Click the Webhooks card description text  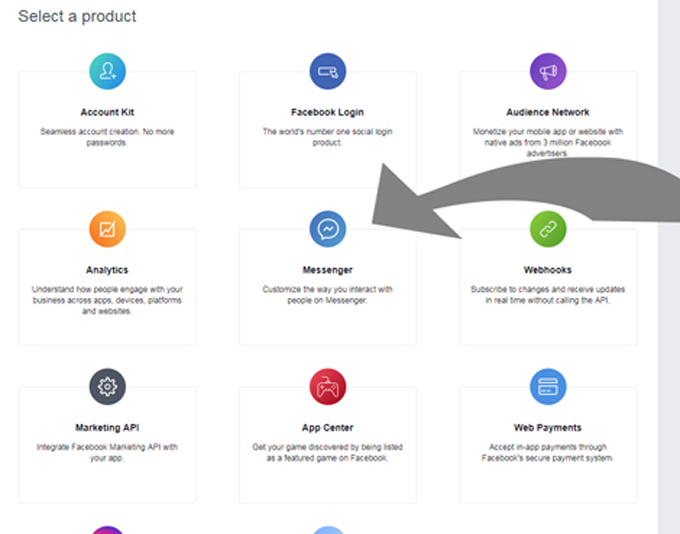[548, 294]
